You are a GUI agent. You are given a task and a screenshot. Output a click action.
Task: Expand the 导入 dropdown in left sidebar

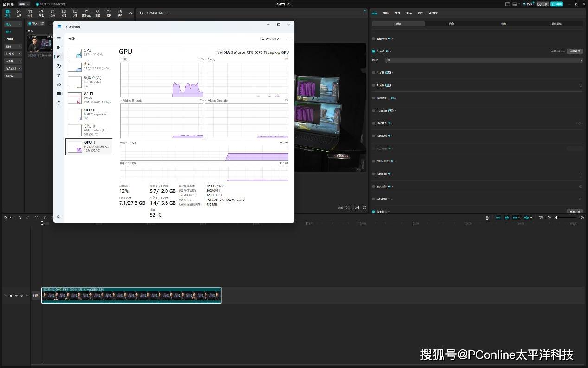point(13,24)
